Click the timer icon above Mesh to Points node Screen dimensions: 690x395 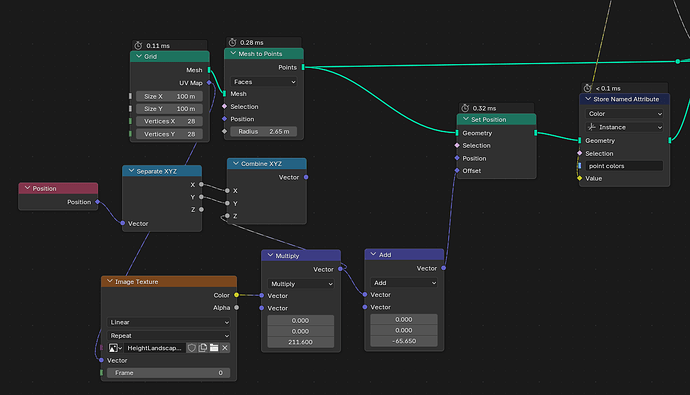[232, 42]
